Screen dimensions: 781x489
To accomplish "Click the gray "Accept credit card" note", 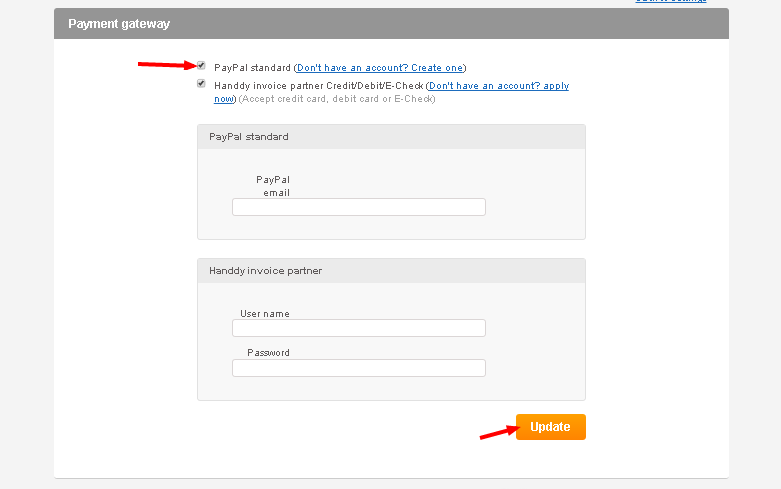I will (337, 99).
